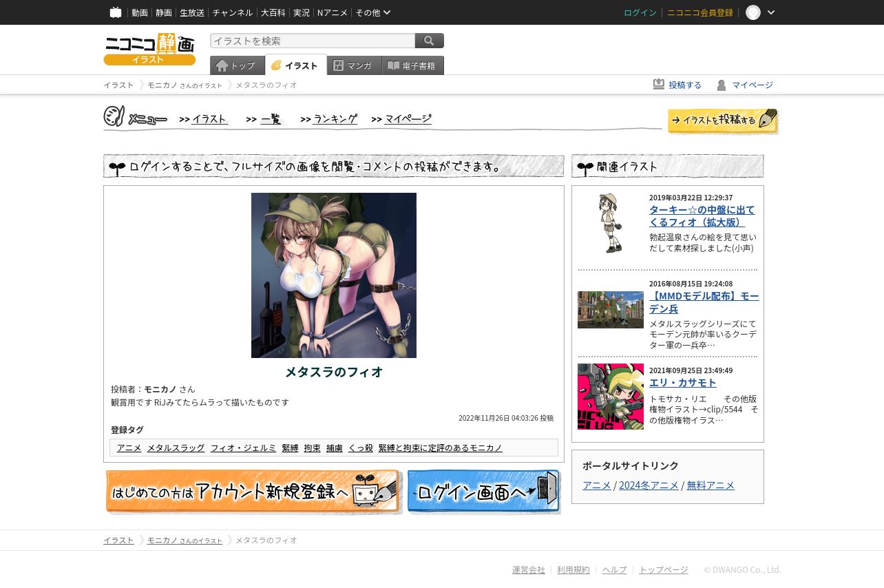Select the くっ殺 tag
Viewport: 884px width, 588px height.
360,448
